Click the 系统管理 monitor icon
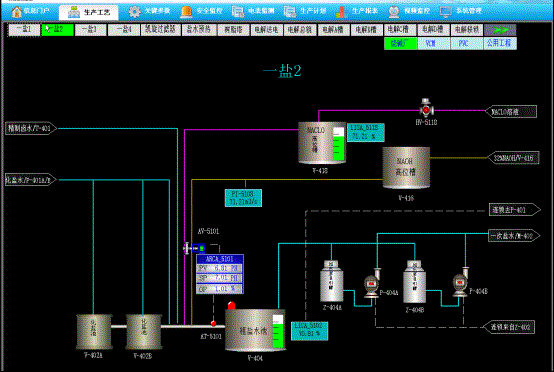Viewport: 554px width, 372px height. (446, 12)
